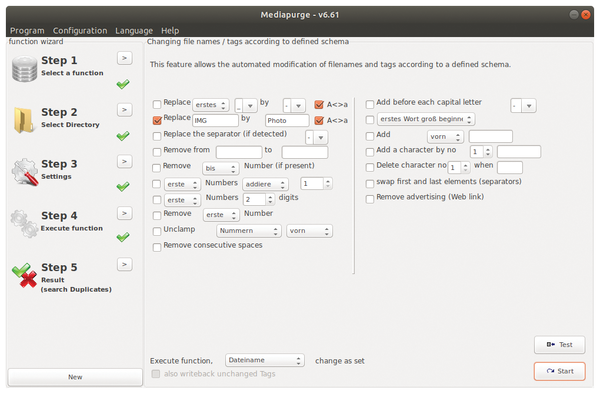Enable Add before each capital letter
Image resolution: width=600 pixels, height=394 pixels.
(370, 104)
